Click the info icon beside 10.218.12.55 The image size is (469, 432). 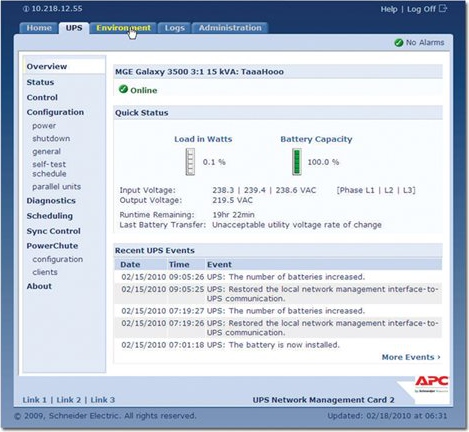(x=26, y=9)
